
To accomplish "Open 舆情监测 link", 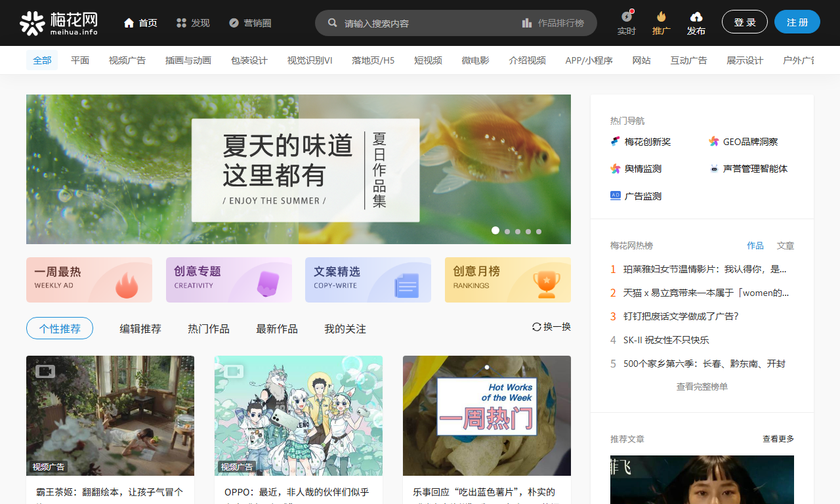I will [636, 169].
